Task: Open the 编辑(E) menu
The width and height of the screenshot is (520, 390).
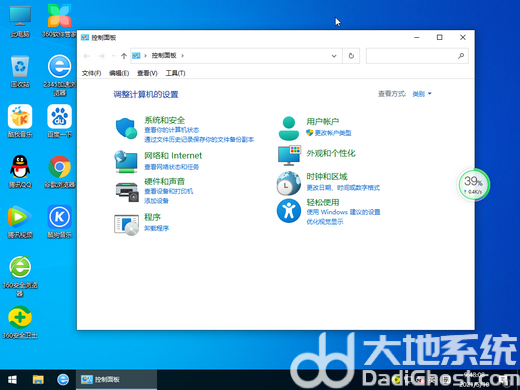Action: click(x=119, y=73)
